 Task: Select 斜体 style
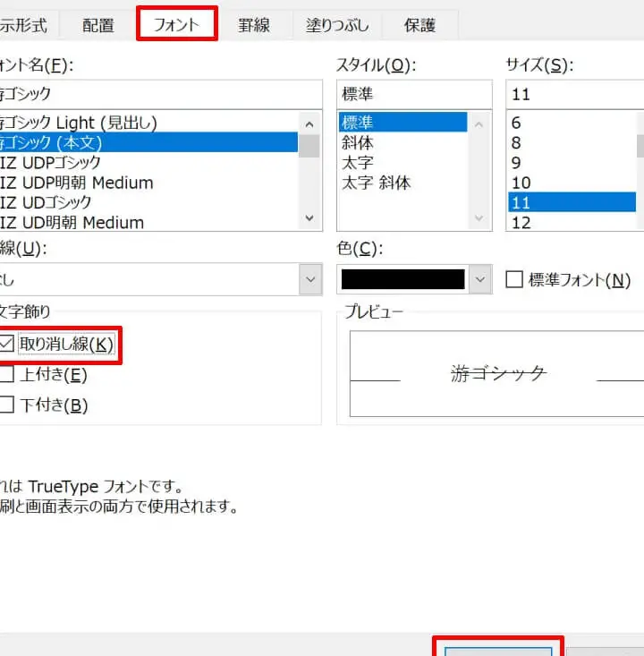click(402, 142)
